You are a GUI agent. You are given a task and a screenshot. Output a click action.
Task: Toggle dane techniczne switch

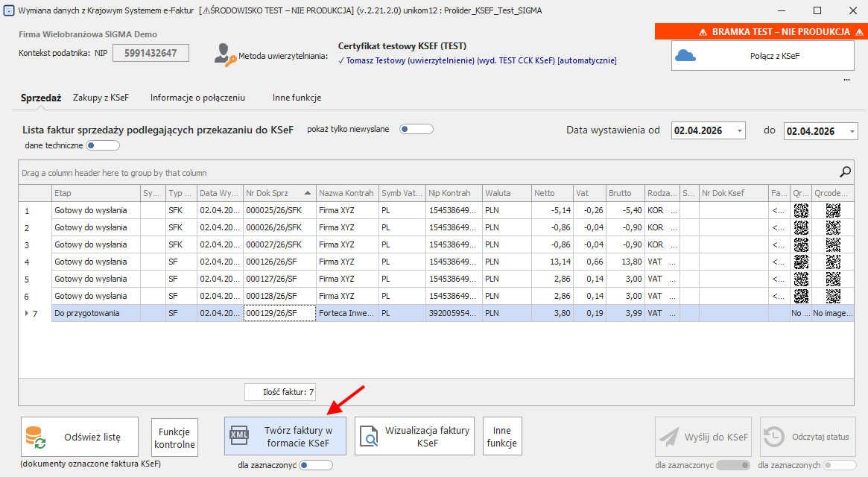103,145
